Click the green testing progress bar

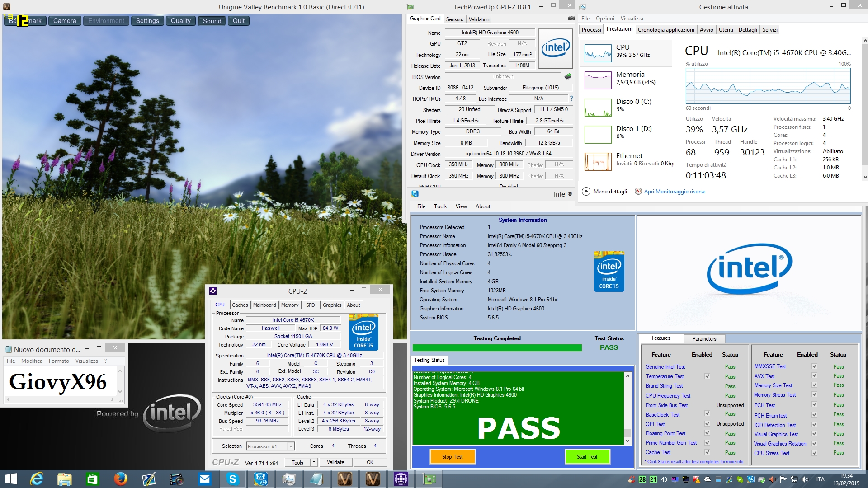[x=497, y=347]
